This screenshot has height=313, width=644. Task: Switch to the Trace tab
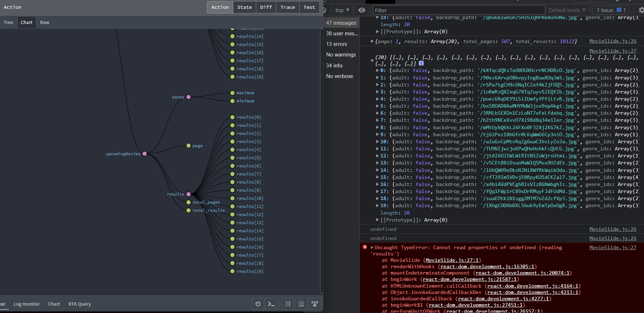pyautogui.click(x=288, y=7)
